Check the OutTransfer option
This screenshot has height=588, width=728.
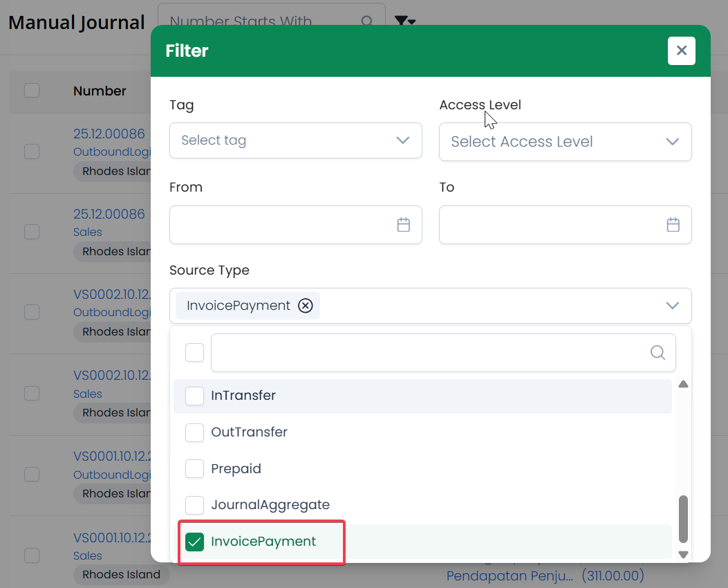[x=195, y=432]
